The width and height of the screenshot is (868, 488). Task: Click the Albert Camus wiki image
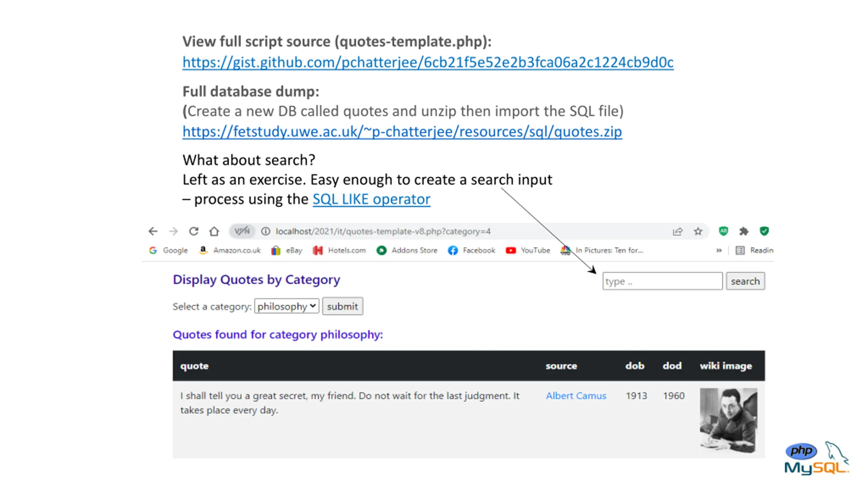point(728,420)
